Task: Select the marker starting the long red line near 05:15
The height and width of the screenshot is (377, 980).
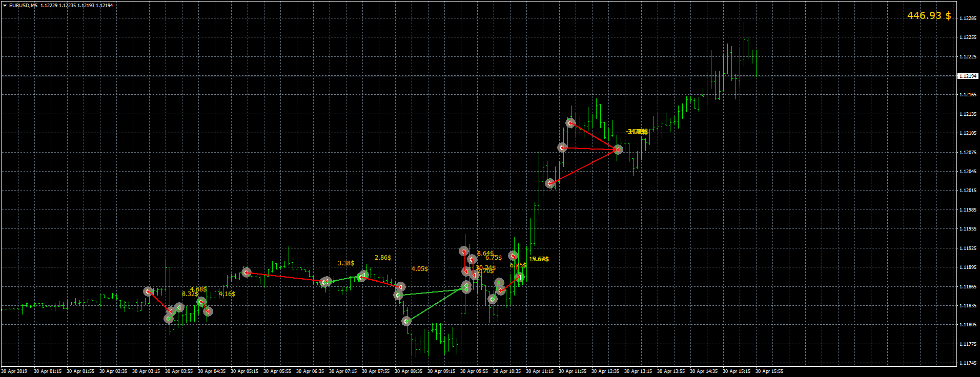Action: click(x=247, y=273)
